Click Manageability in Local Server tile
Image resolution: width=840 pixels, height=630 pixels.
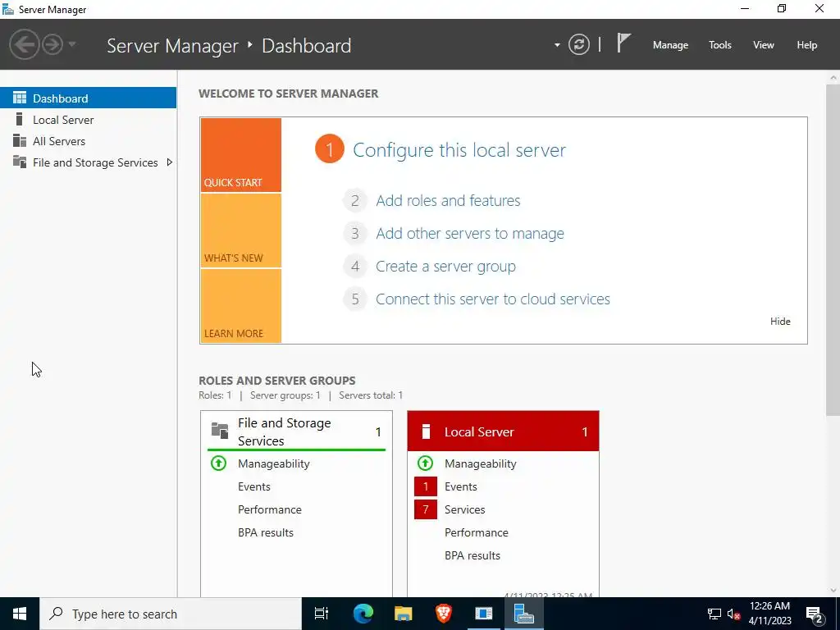(x=480, y=463)
